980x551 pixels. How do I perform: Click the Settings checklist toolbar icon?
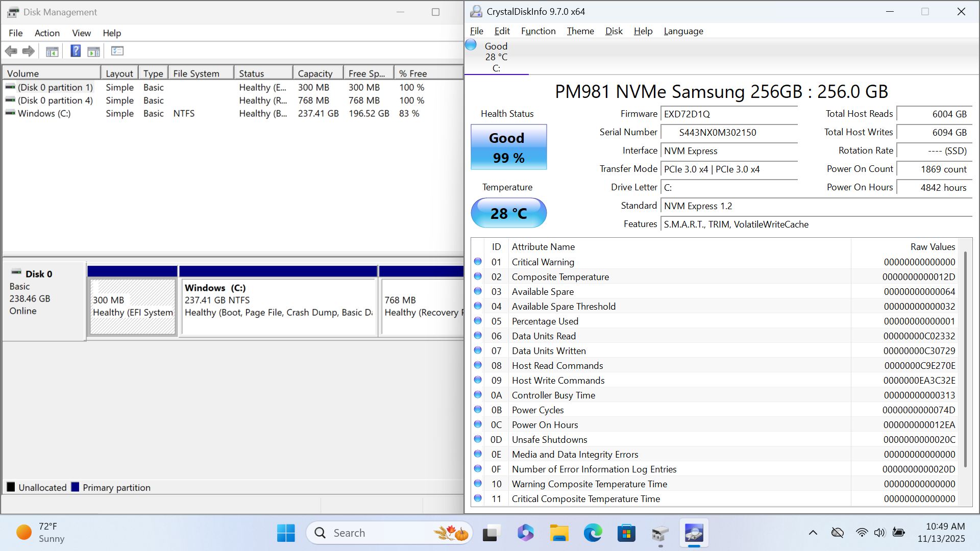tap(117, 51)
